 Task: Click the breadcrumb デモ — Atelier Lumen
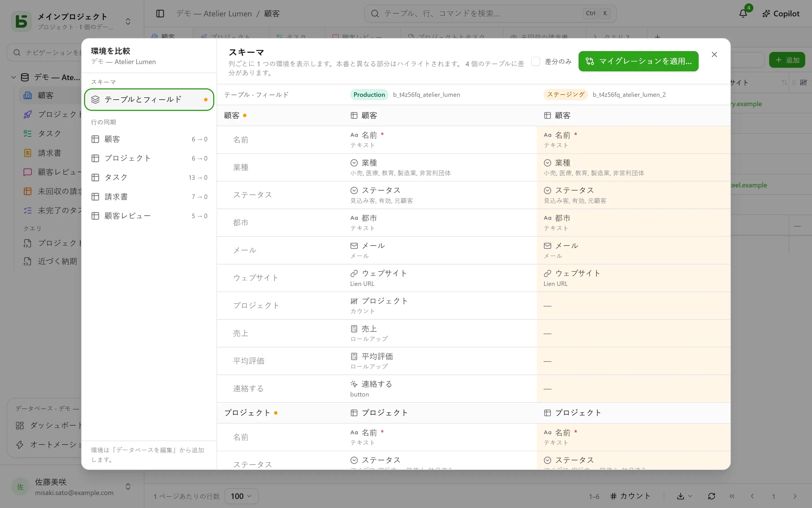pos(214,14)
